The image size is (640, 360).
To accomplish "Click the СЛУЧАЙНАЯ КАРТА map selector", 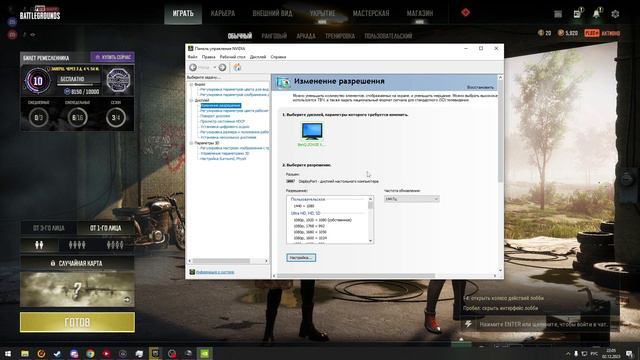I will click(77, 263).
